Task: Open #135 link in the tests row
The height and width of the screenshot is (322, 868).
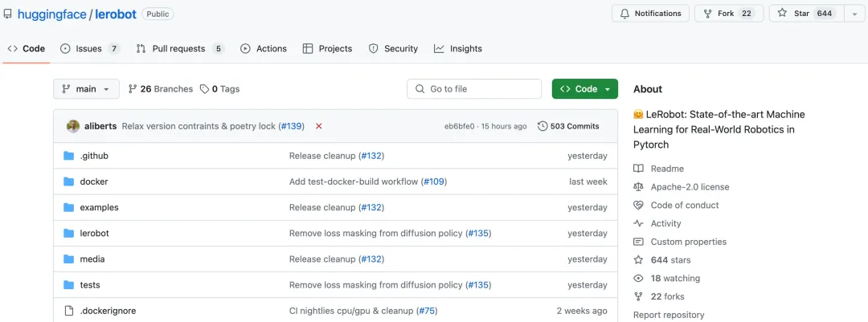Action: [x=478, y=285]
